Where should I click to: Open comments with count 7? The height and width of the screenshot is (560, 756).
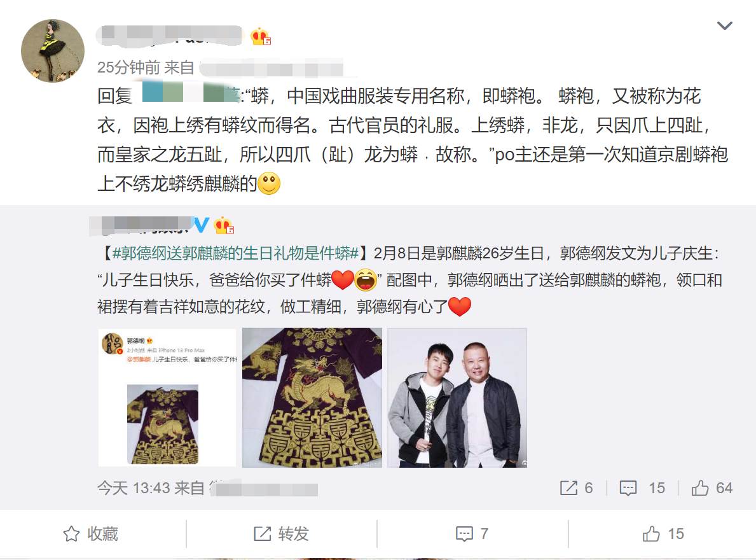coord(472,533)
